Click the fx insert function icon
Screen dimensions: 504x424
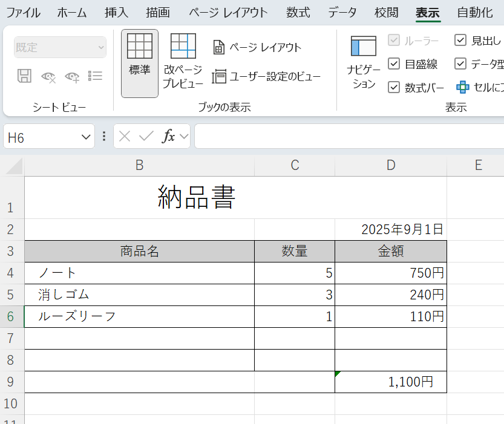pyautogui.click(x=169, y=136)
